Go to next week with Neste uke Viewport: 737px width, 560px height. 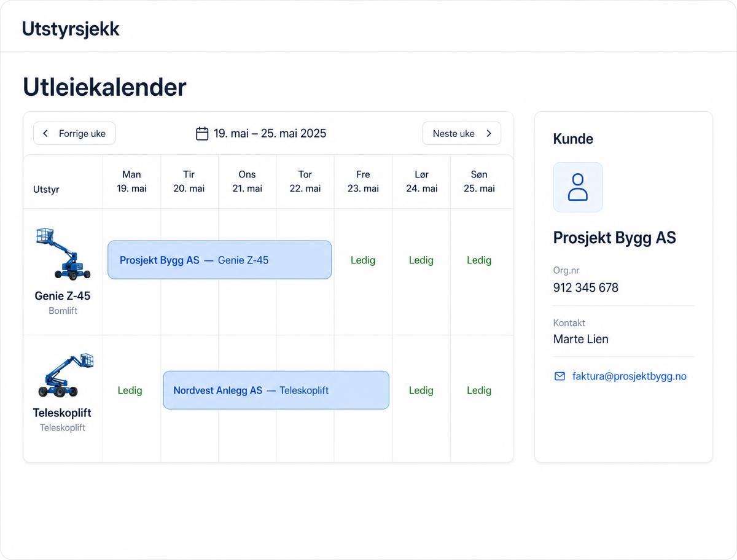[x=462, y=133]
